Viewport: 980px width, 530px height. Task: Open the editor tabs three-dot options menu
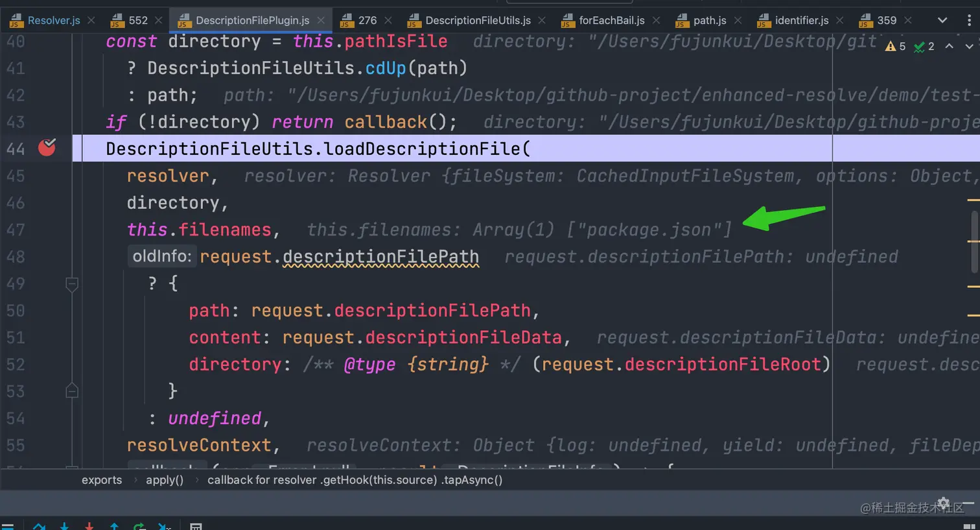[969, 20]
